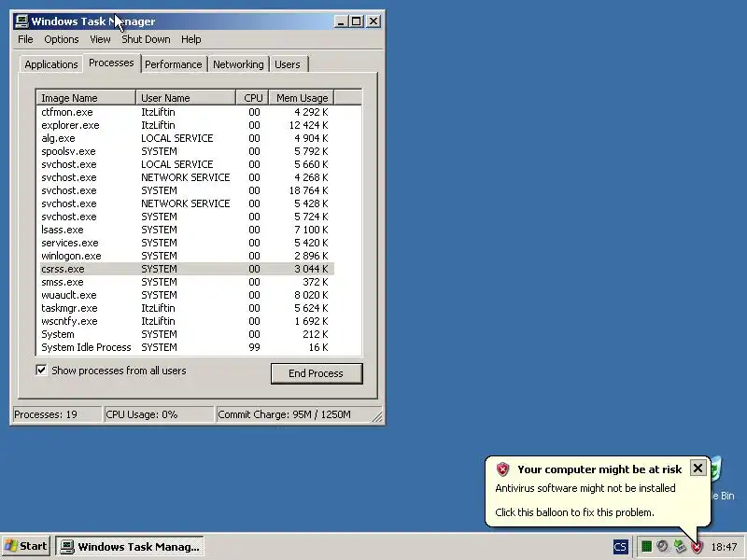Viewport: 747px width, 560px height.
Task: Select svchost.exe using 5 660 K
Action: point(187,164)
